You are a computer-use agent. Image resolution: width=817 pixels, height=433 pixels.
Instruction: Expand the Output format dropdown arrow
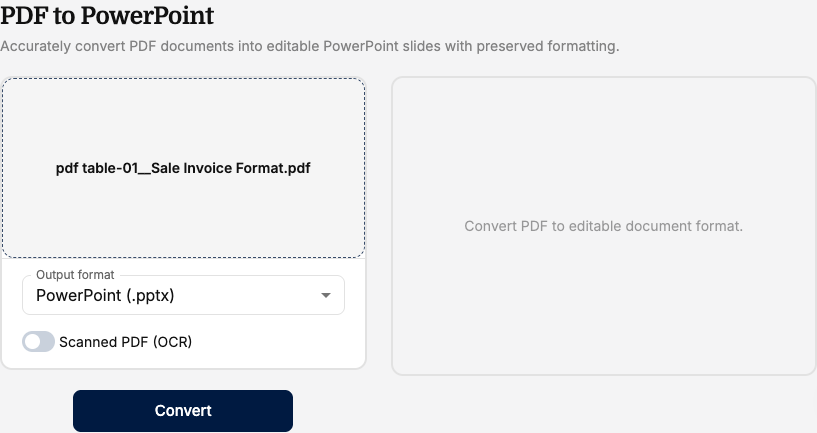326,295
